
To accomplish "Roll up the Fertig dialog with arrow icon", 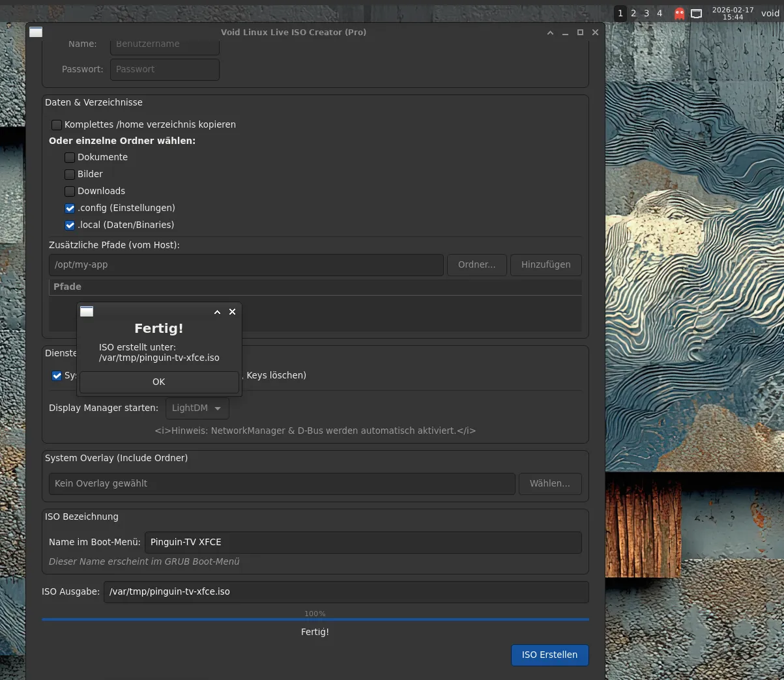I will pos(217,312).
